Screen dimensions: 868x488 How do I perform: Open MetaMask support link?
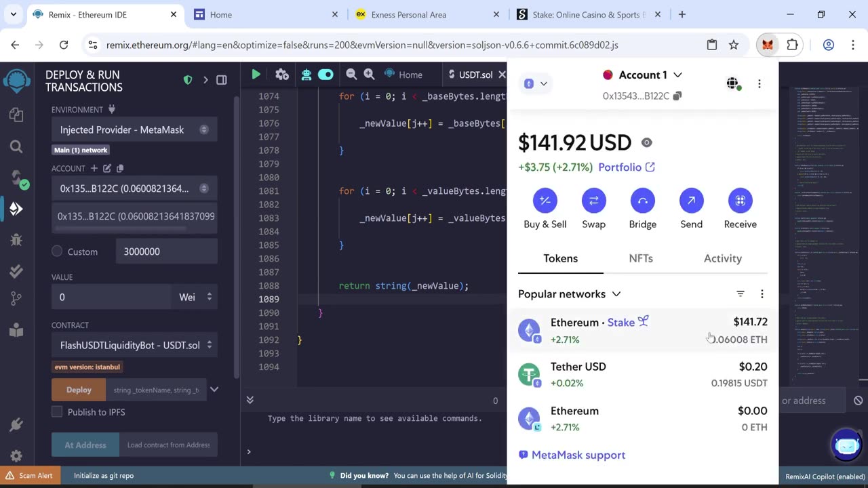[x=572, y=455]
